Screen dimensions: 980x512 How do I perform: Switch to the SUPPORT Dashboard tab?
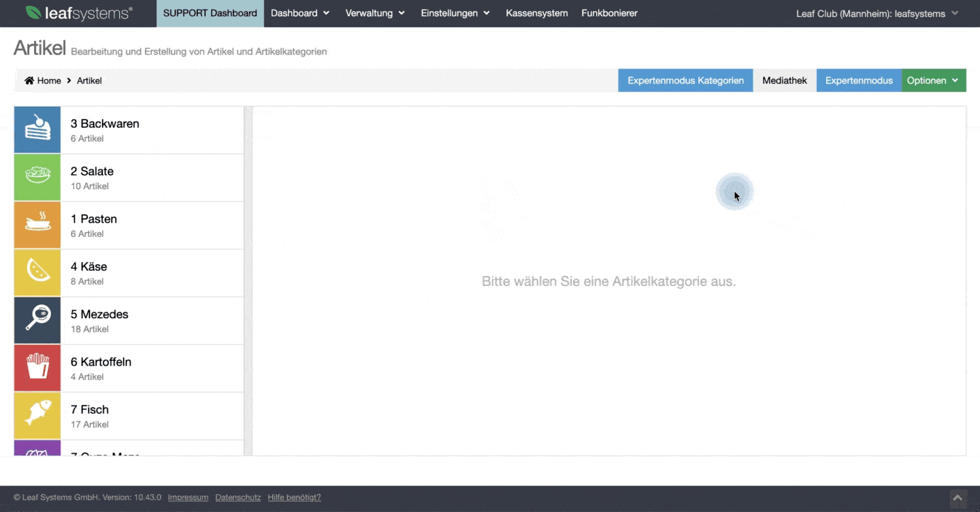(210, 13)
